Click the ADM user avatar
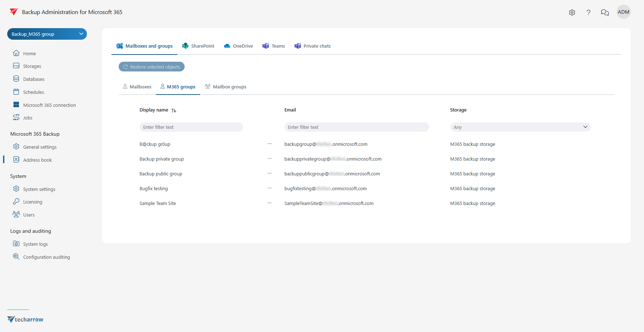The width and height of the screenshot is (644, 332). 623,12
